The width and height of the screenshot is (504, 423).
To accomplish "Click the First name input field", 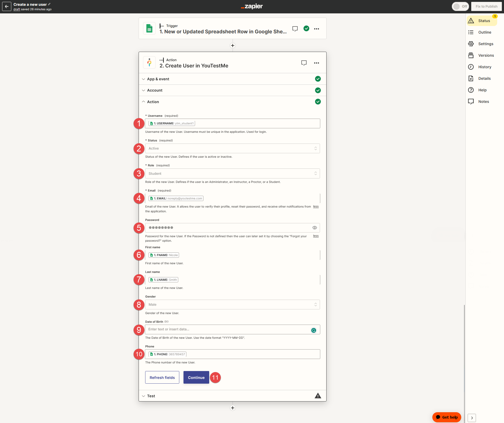I will click(232, 255).
